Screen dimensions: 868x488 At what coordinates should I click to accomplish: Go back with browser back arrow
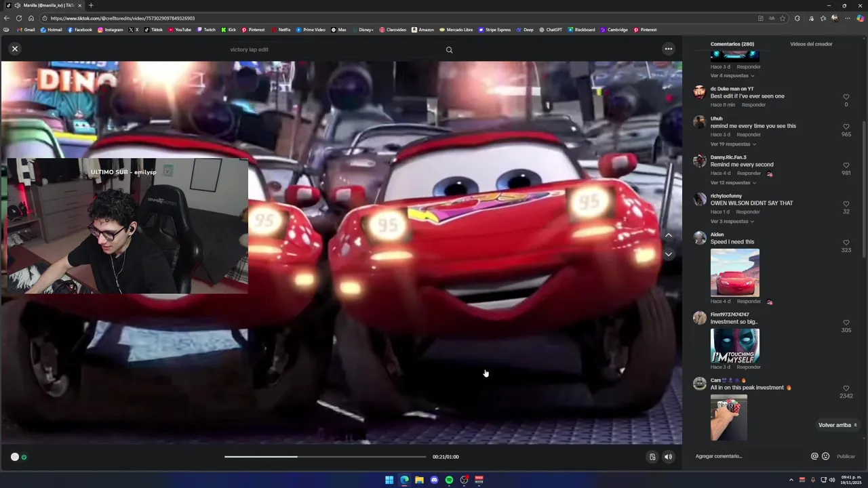7,18
